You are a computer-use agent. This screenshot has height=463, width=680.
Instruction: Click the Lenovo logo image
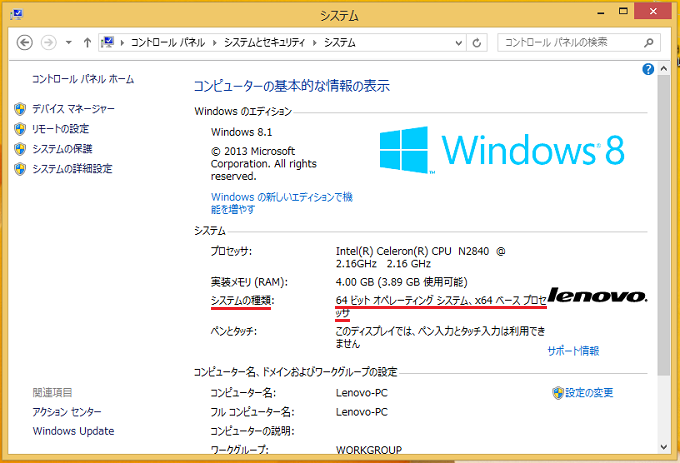click(x=598, y=296)
